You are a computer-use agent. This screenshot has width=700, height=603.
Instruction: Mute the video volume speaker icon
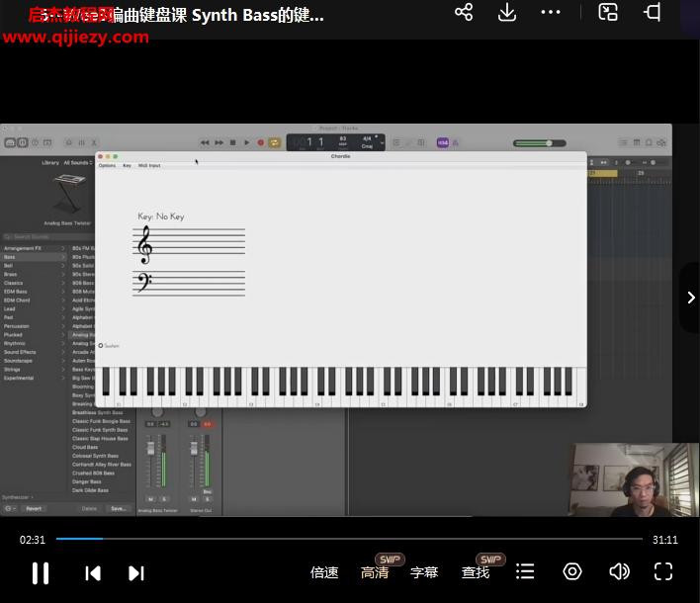coord(619,571)
